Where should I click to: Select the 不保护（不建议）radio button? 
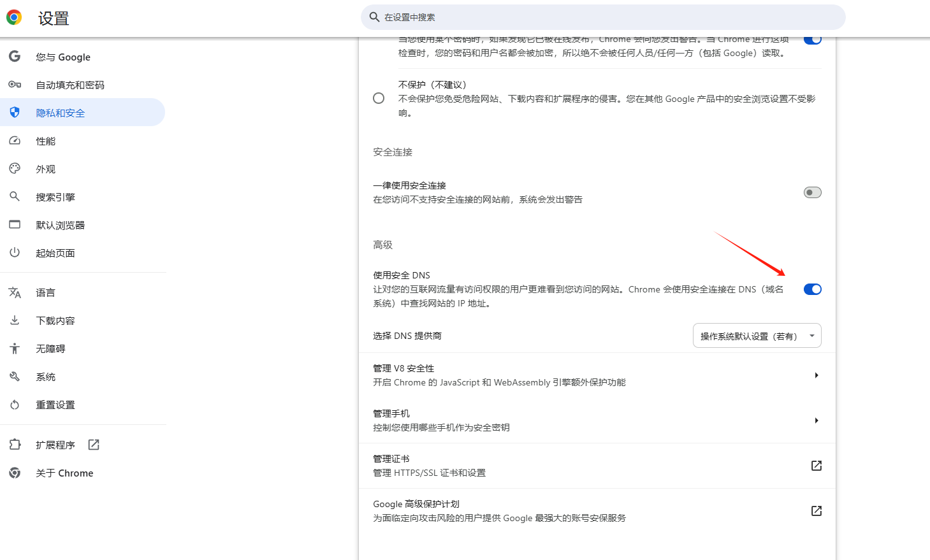(379, 98)
